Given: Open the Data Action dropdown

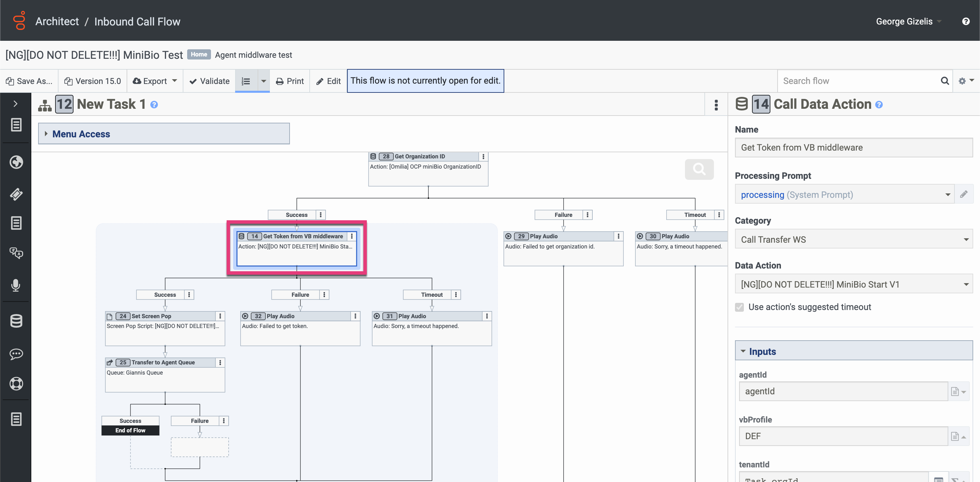Looking at the screenshot, I should (x=853, y=284).
